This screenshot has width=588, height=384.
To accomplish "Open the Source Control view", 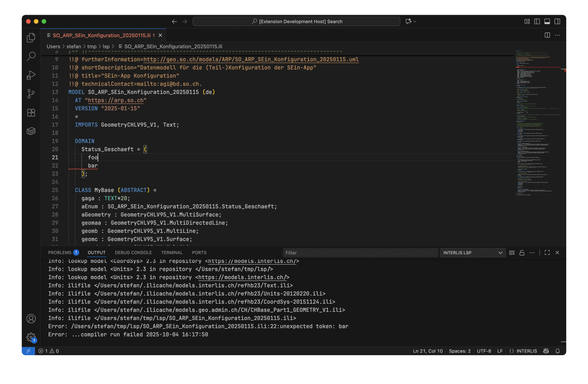I will [31, 94].
